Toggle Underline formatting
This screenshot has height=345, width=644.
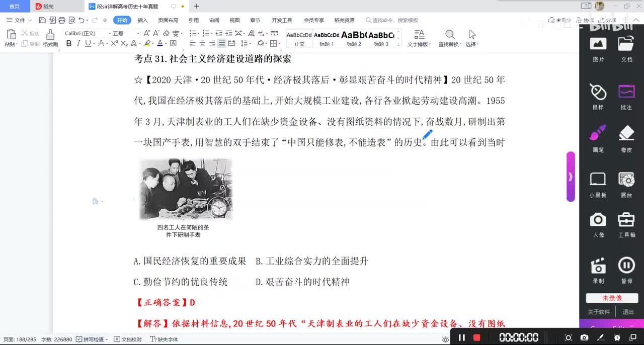tap(88, 44)
